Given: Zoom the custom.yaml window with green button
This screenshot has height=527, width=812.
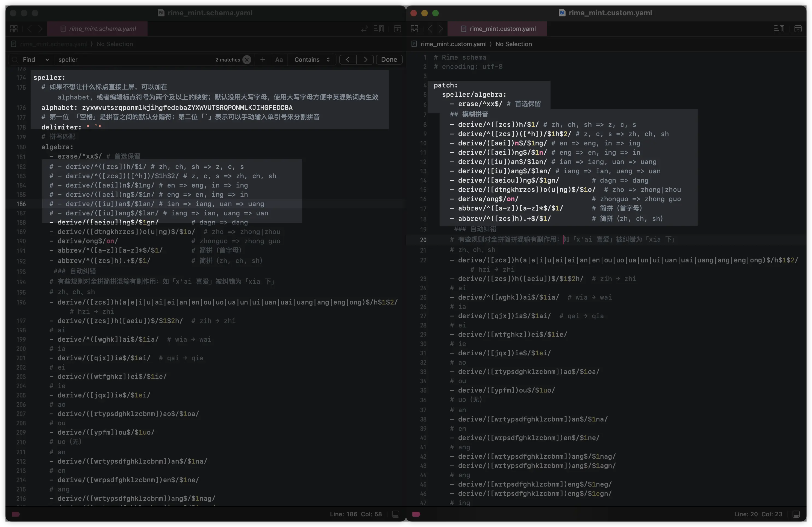Looking at the screenshot, I should pos(435,13).
